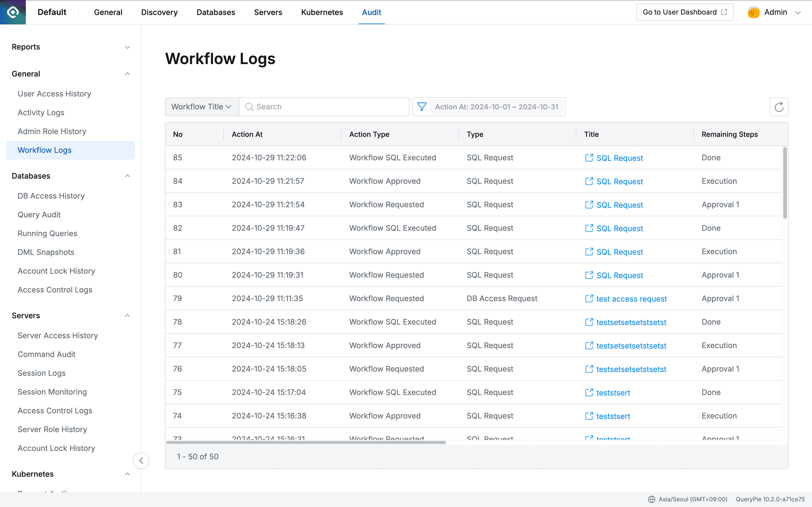Click the Action At date range filter
The height and width of the screenshot is (507, 812).
(497, 107)
